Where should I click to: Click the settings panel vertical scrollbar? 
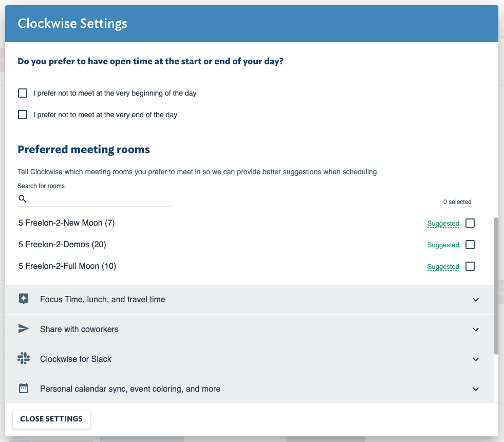click(x=496, y=286)
